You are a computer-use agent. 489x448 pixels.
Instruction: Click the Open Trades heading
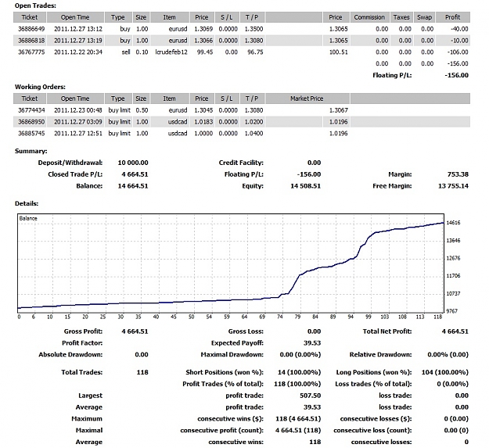pos(35,5)
